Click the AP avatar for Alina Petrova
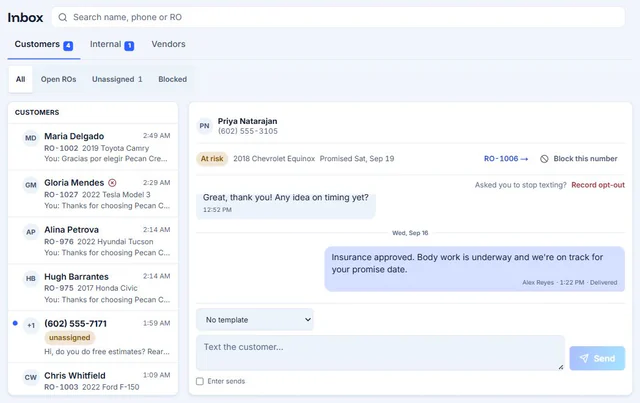Screen dimensions: 640x403 31,232
